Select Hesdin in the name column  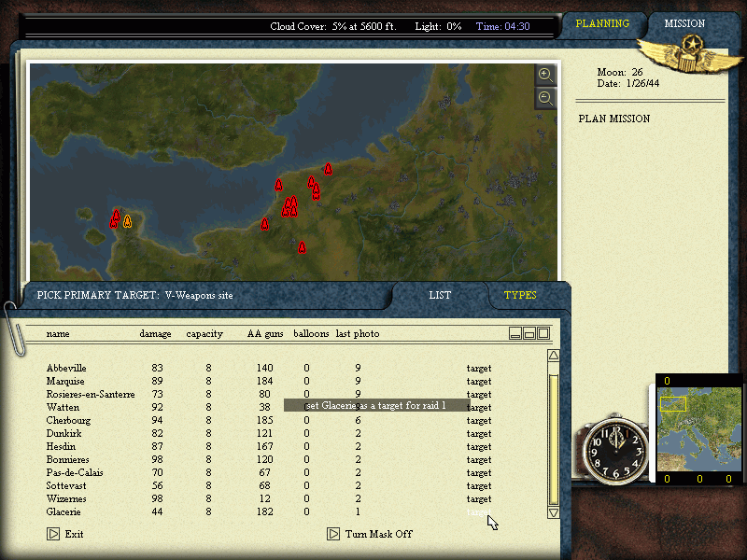coord(61,447)
